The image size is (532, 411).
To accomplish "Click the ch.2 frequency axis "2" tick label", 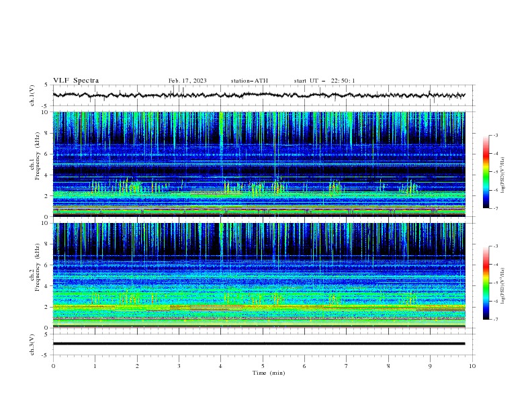I will [46, 307].
